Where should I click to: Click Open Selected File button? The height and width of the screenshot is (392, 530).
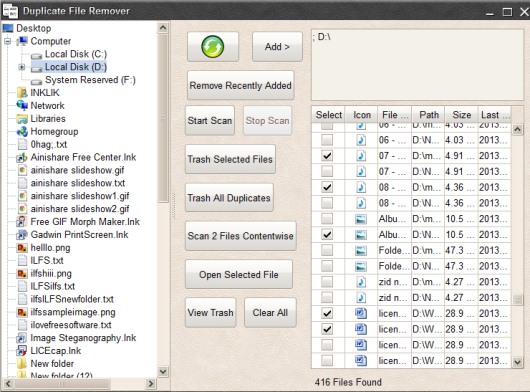pos(239,274)
